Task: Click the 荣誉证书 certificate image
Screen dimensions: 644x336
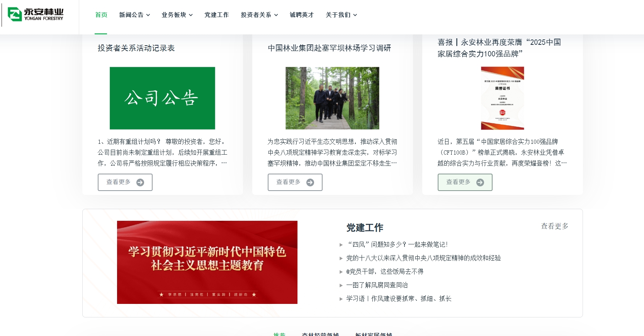Action: (x=502, y=98)
